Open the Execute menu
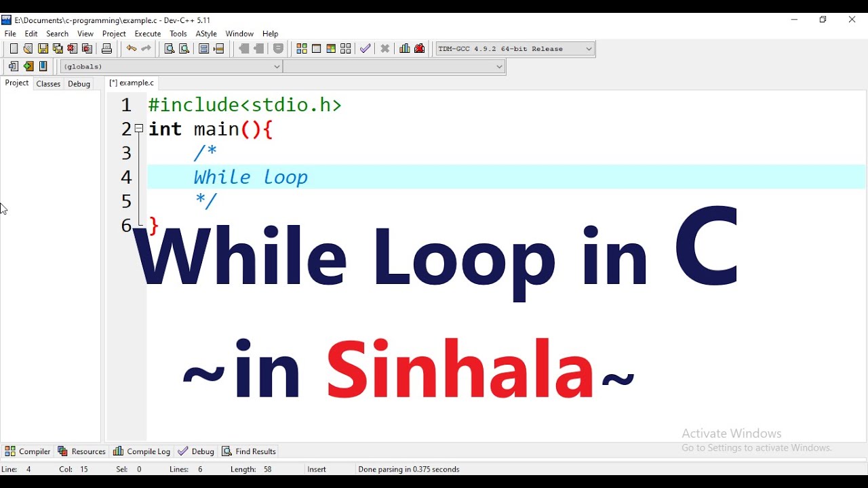Image resolution: width=868 pixels, height=488 pixels. click(148, 34)
